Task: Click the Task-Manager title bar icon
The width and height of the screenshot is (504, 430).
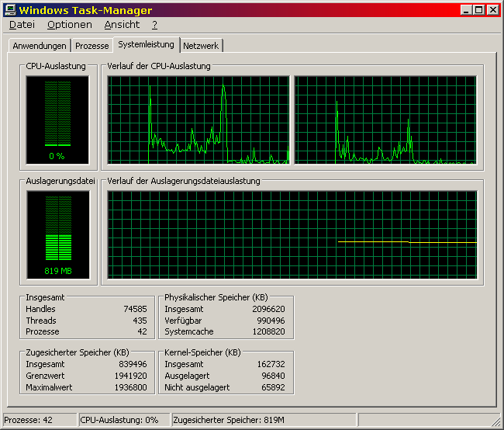Action: point(10,10)
